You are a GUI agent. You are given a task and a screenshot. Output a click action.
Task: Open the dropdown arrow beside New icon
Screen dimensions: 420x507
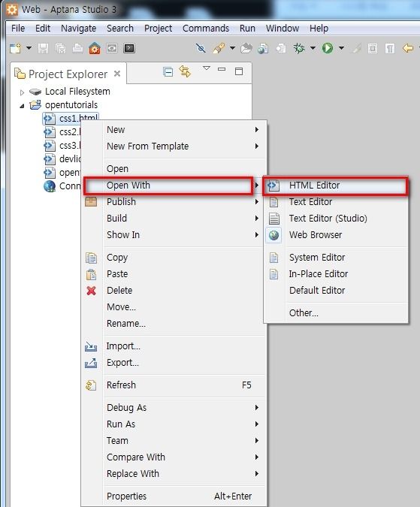click(x=29, y=48)
